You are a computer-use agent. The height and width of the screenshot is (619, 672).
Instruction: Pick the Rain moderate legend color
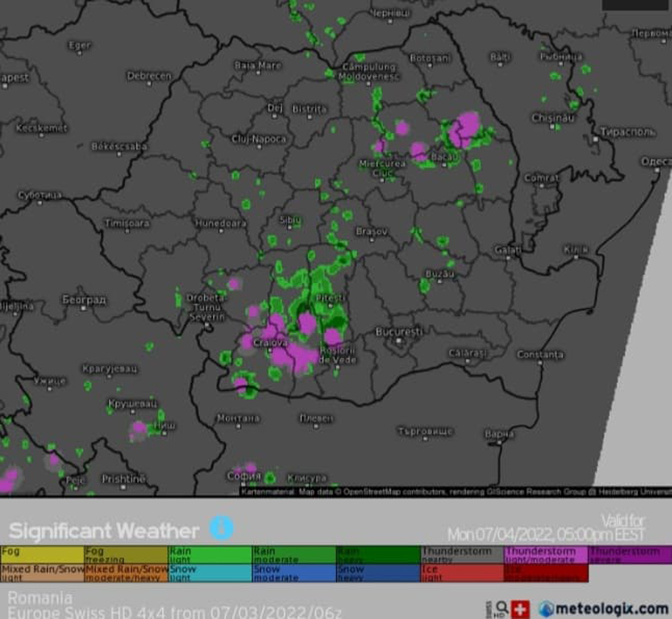(294, 554)
